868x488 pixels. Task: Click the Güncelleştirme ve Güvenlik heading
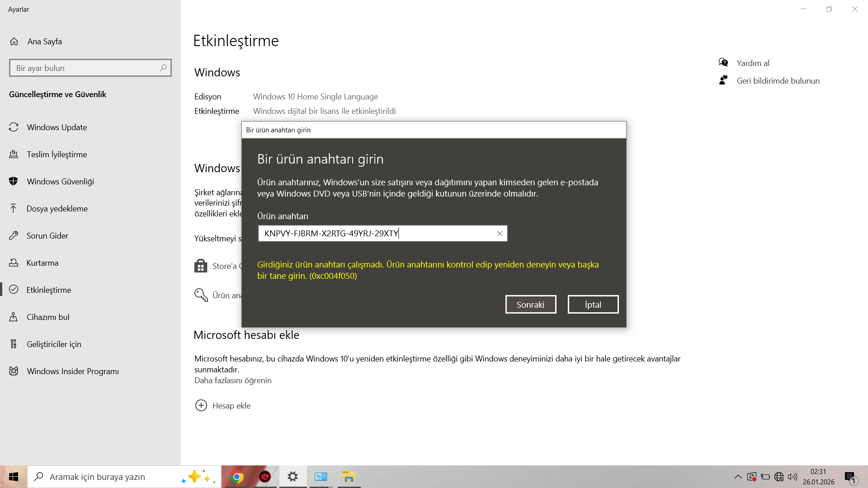point(57,94)
